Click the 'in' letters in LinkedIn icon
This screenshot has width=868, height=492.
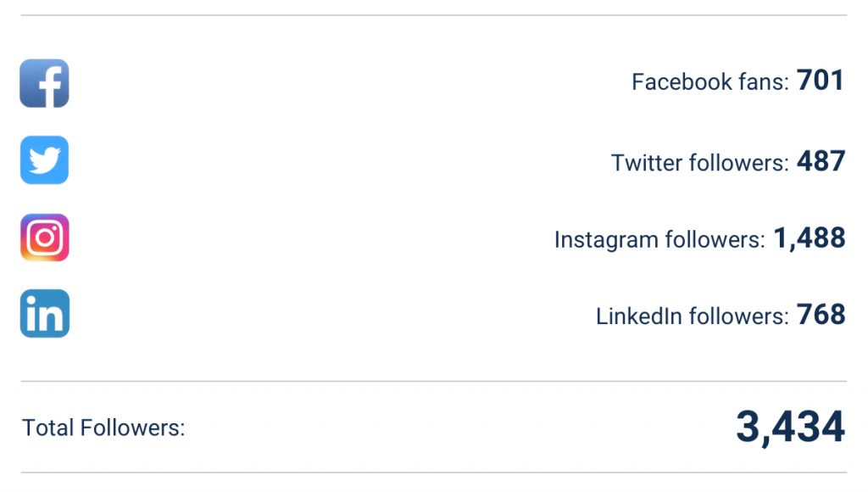45,314
